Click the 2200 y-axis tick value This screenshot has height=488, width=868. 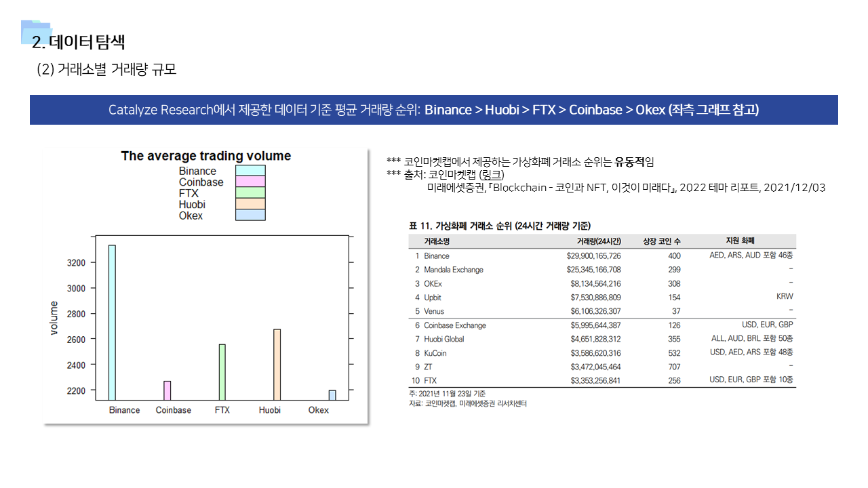(75, 391)
